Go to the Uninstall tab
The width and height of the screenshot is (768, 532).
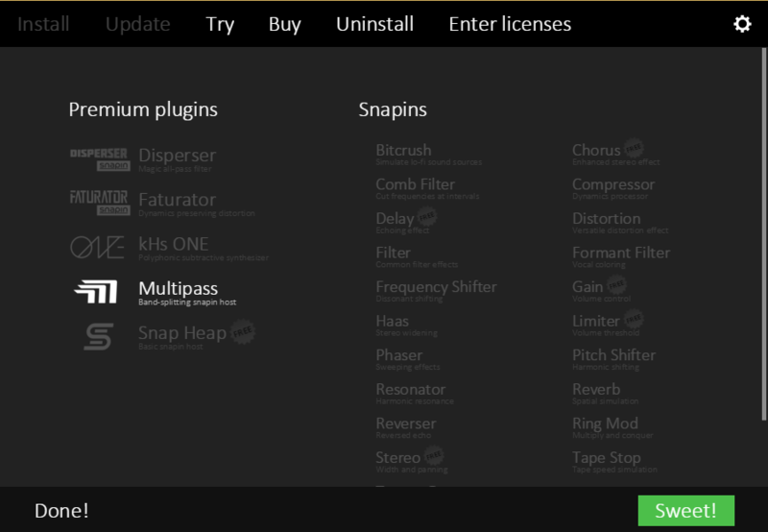tap(372, 24)
